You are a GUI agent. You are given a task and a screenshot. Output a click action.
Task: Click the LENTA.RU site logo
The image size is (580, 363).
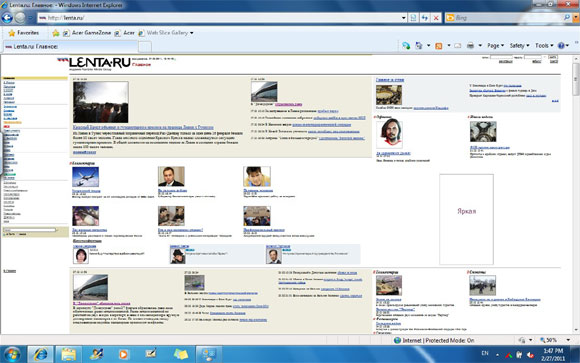pyautogui.click(x=100, y=63)
